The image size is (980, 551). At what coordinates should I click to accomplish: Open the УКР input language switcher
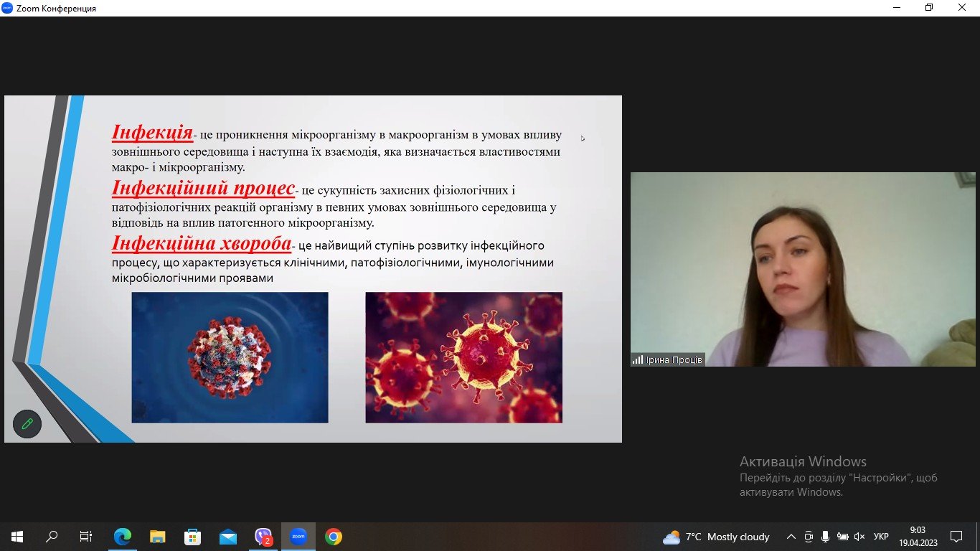pos(881,537)
